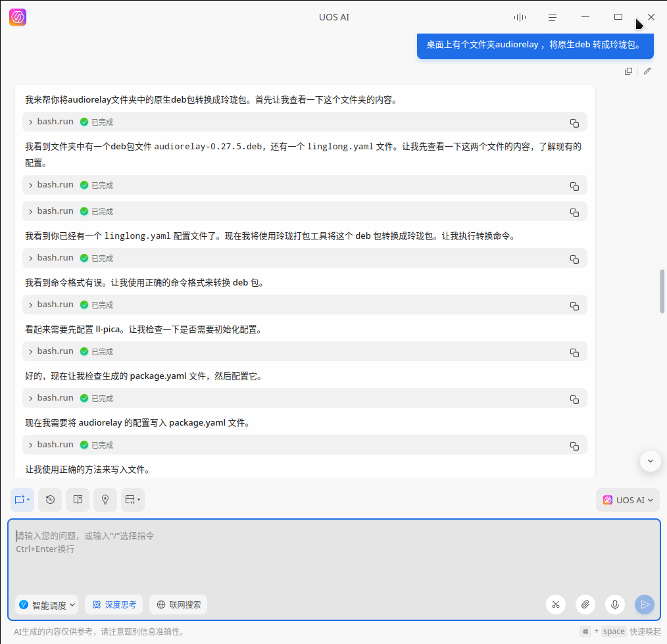Jump to bottom with the round chevron button
The width and height of the screenshot is (667, 644).
click(650, 461)
